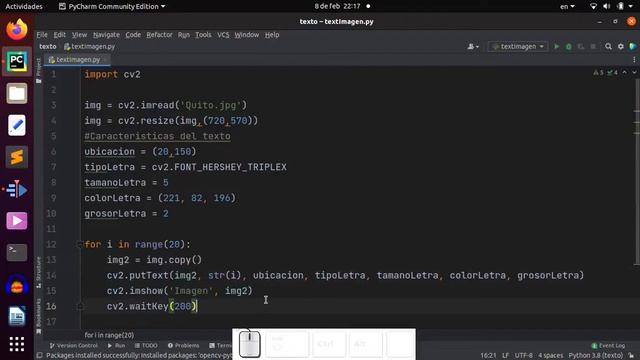Click the warnings count indicator
This screenshot has height=360, width=640.
(x=598, y=73)
